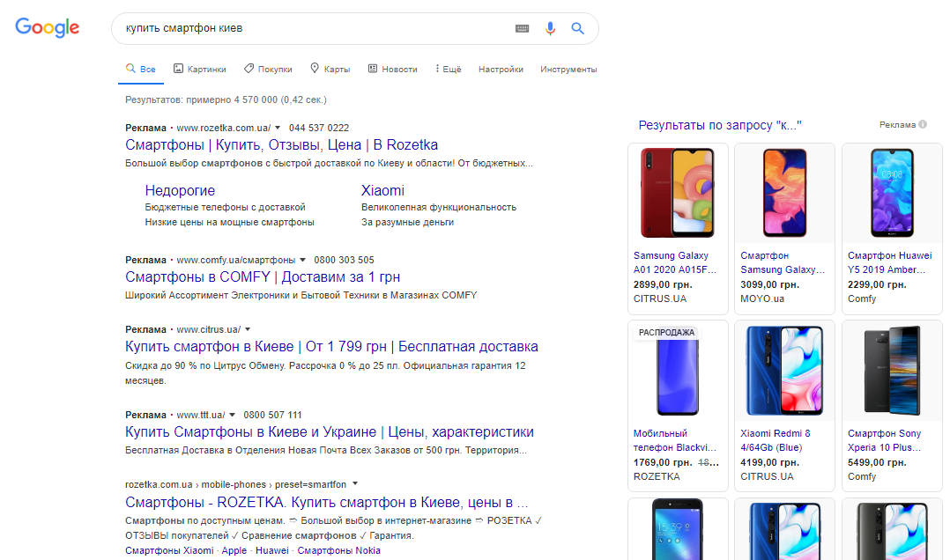Click the Xiaomi sitelink
The width and height of the screenshot is (950, 560).
click(382, 190)
